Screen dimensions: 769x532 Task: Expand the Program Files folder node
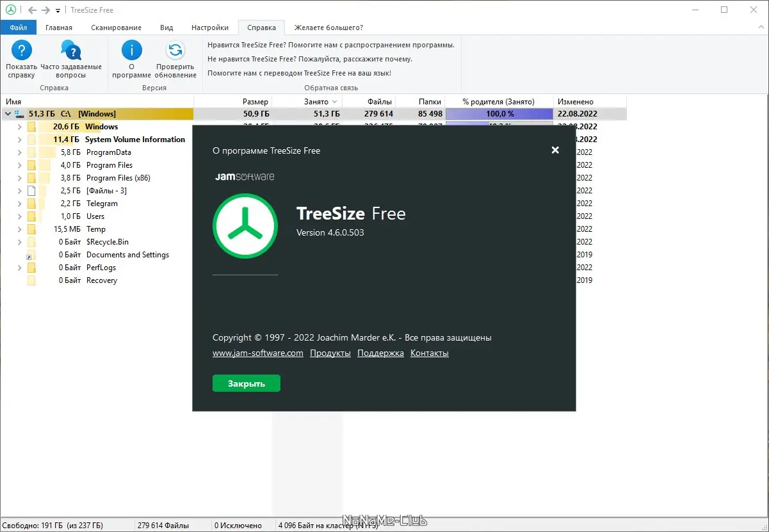point(20,165)
